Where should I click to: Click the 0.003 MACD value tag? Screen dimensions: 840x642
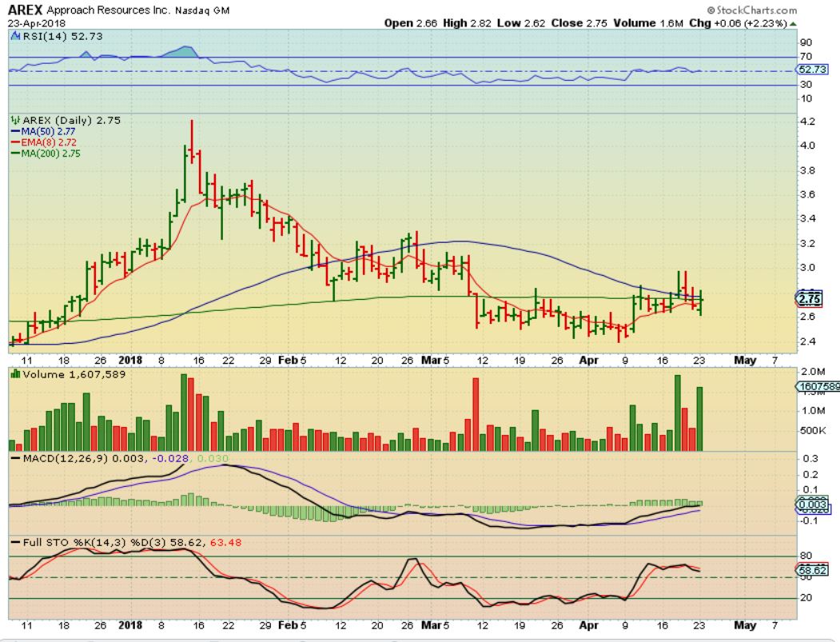point(812,504)
